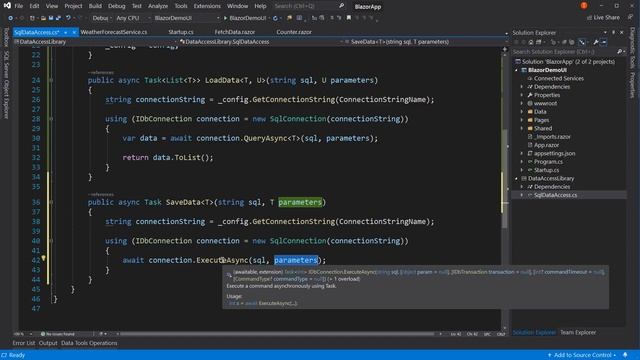Click the Search (Ctrl+Q) box
The image size is (640, 360).
(309, 6)
